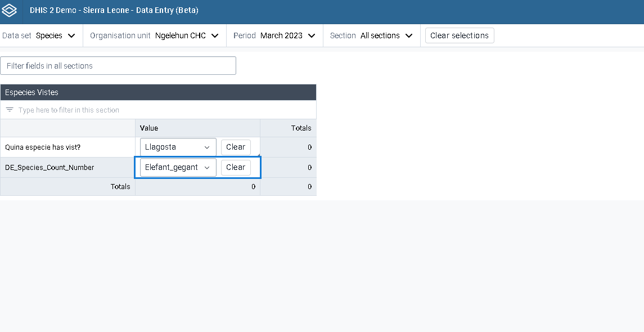Click the 'Type here to filter in this section' field
The height and width of the screenshot is (332, 644).
(163, 110)
